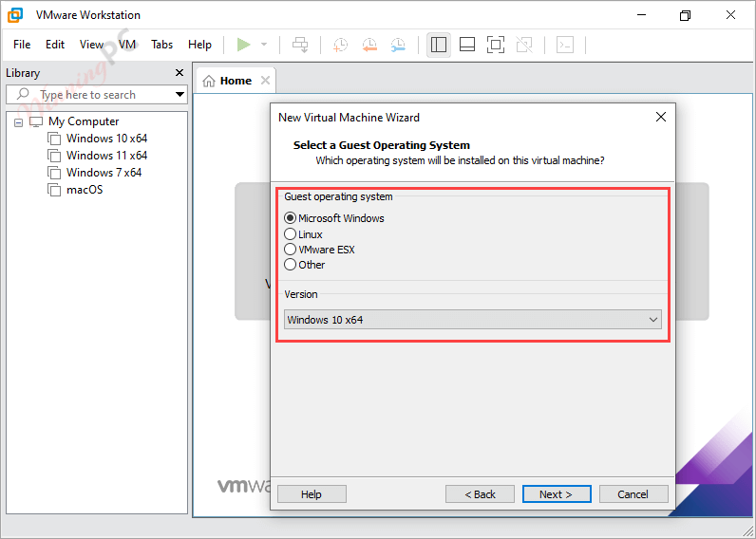Click the Cancel button in the wizard

(x=633, y=494)
